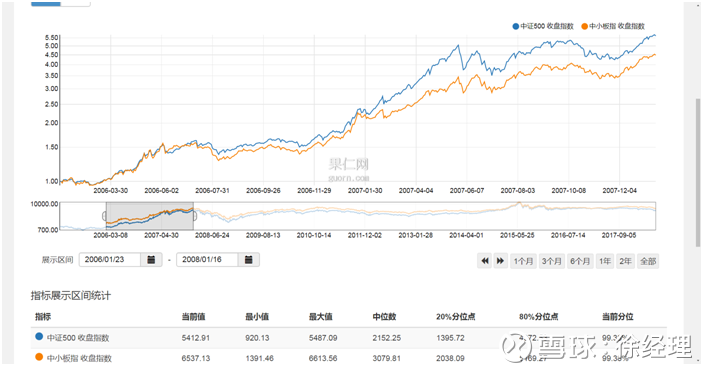Click the fast-forward double-arrow button
Viewport: 703px width, 366px height.
click(x=500, y=261)
